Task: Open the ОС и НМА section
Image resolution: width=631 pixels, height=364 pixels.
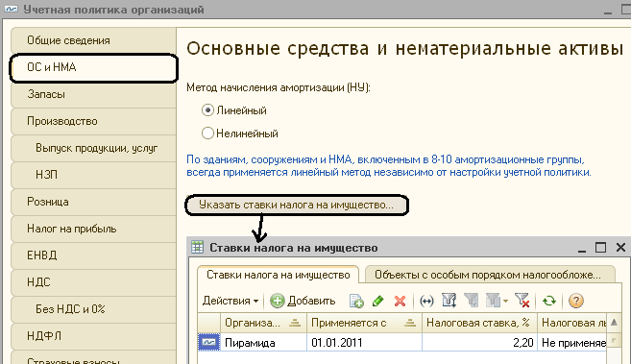Action: 93,67
